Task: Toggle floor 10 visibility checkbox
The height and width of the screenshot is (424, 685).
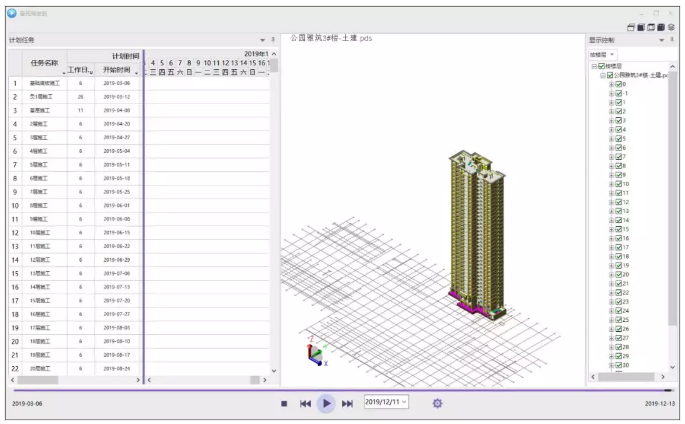Action: pyautogui.click(x=618, y=184)
